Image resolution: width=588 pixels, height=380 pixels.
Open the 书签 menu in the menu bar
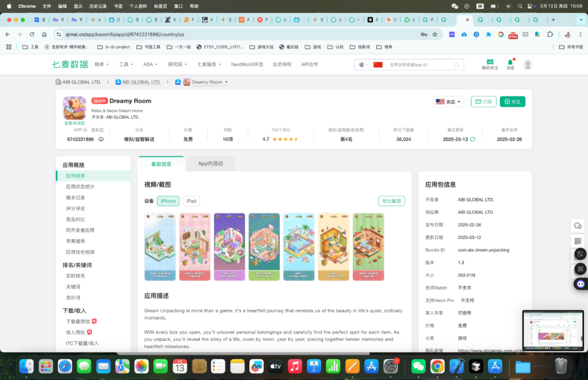tap(118, 7)
